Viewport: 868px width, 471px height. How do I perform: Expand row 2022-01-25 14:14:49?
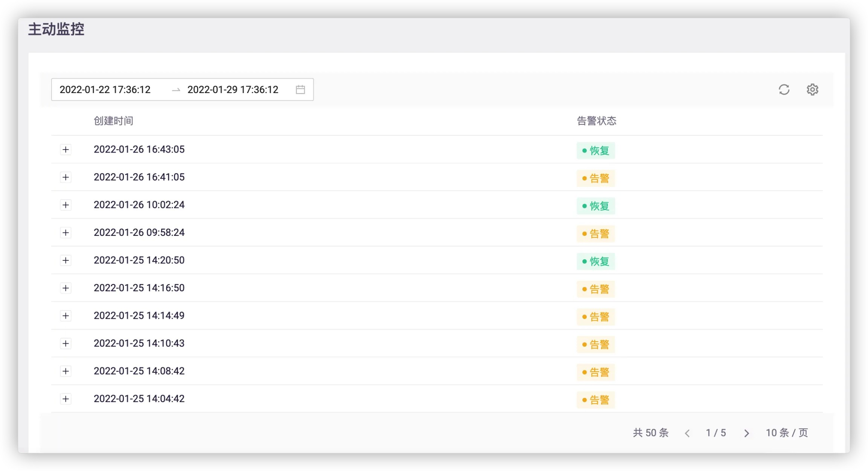pyautogui.click(x=66, y=316)
